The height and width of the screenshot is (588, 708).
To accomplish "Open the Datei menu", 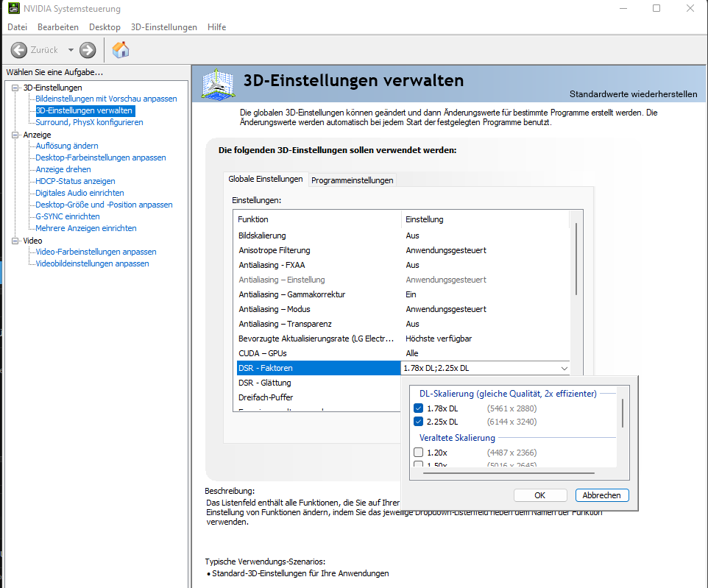I will (17, 27).
